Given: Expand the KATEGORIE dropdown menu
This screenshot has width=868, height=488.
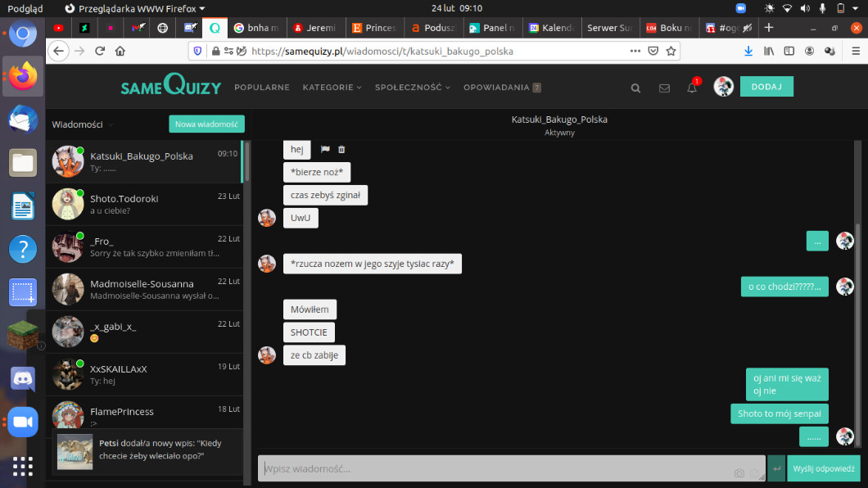Looking at the screenshot, I should pyautogui.click(x=332, y=88).
